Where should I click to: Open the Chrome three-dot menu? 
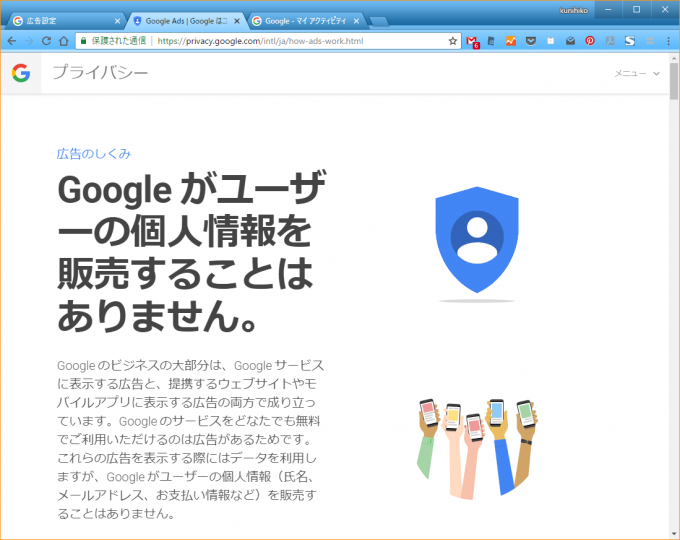(668, 41)
